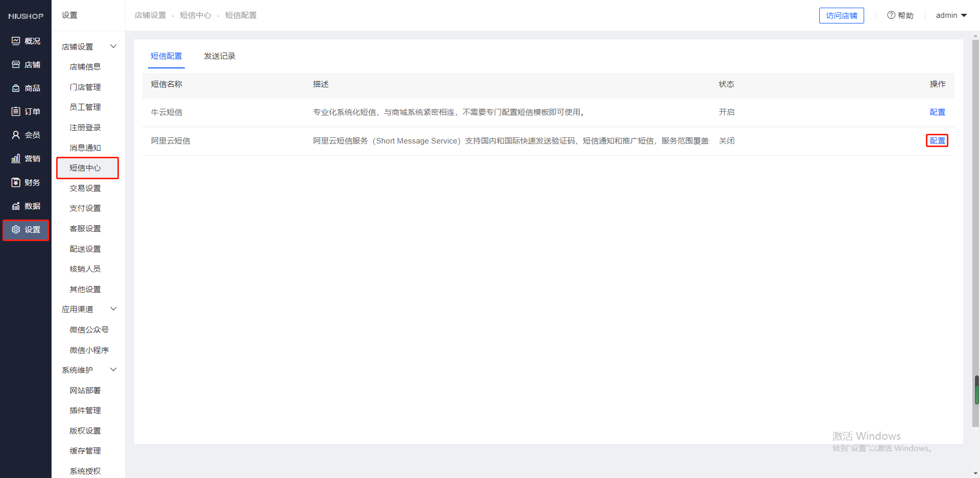Screen dimensions: 980x478
Task: Open the 财务 finance icon in sidebar
Action: [16, 182]
